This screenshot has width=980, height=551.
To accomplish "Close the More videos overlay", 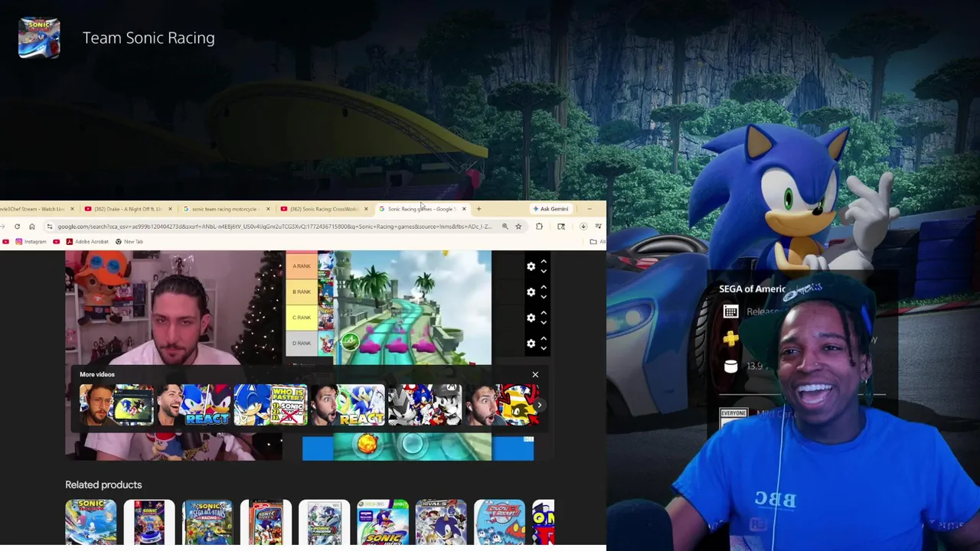I will tap(535, 375).
